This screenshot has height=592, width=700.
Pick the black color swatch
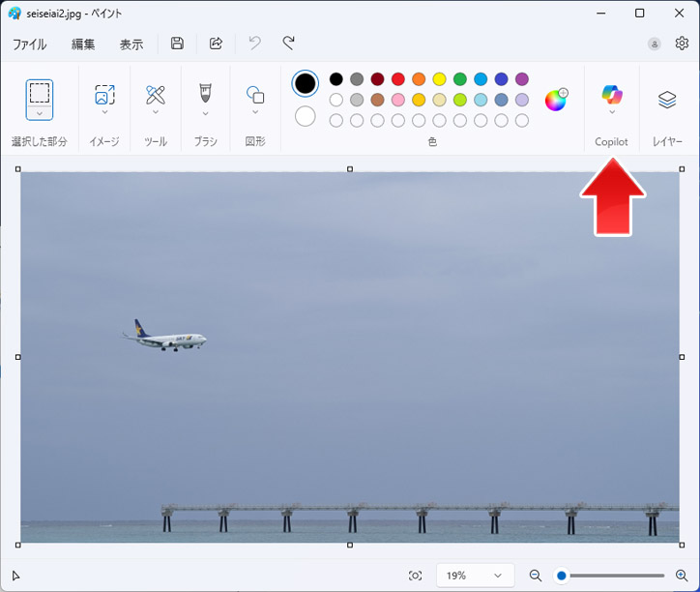click(x=336, y=79)
